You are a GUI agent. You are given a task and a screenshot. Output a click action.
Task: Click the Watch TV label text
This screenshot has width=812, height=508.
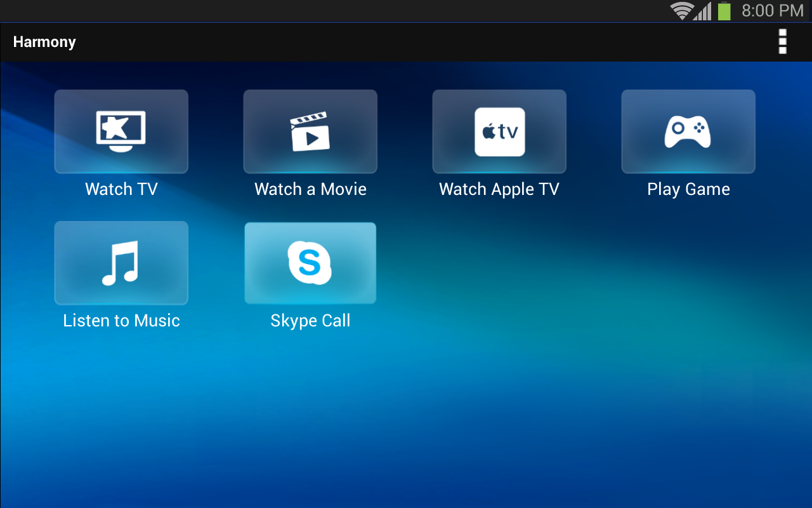[121, 189]
